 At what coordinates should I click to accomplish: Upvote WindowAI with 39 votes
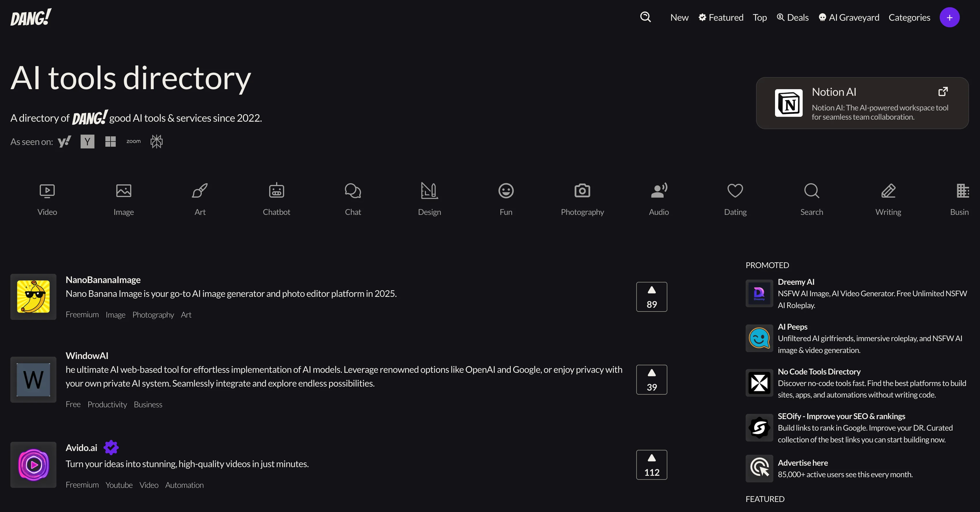[651, 380]
